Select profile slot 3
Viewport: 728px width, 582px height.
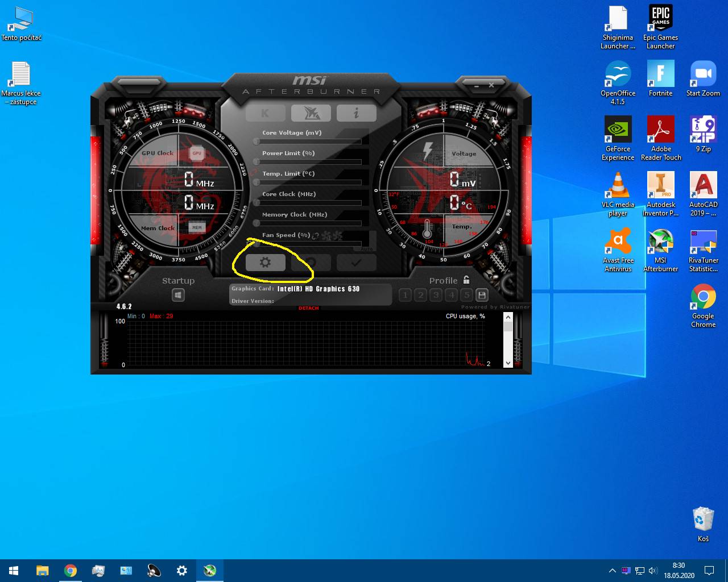(436, 295)
